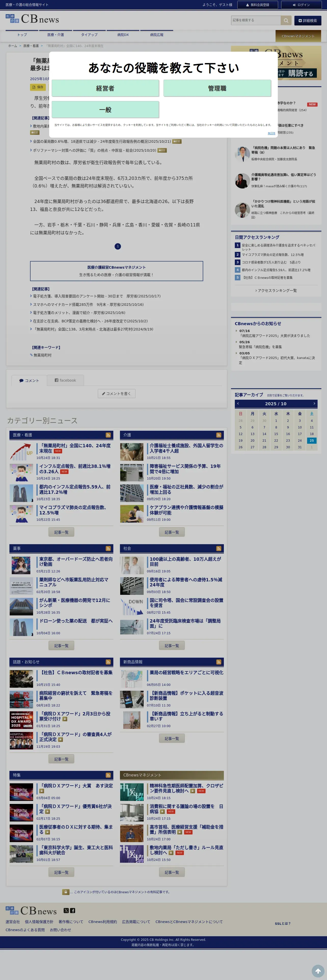Open 個人情報保護方針 footer link
Image resolution: width=327 pixels, height=980 pixels.
point(39,921)
